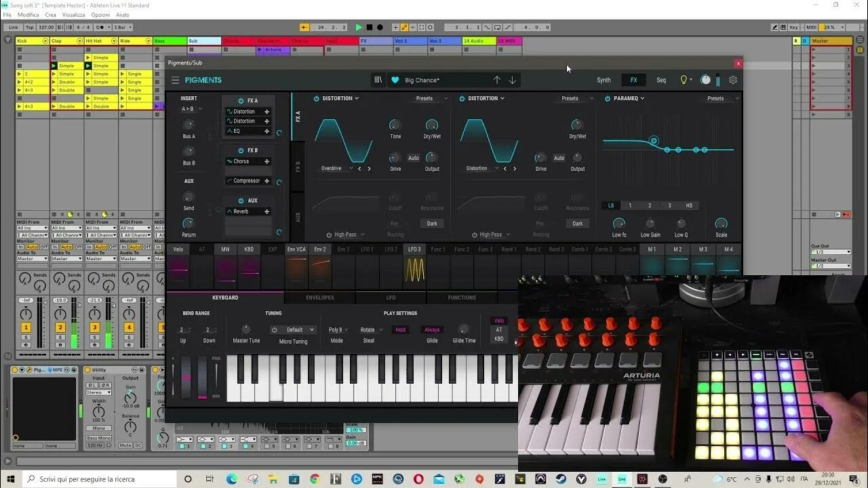This screenshot has height=488, width=868.
Task: Open Poly 8 mode dropdown
Action: [338, 330]
